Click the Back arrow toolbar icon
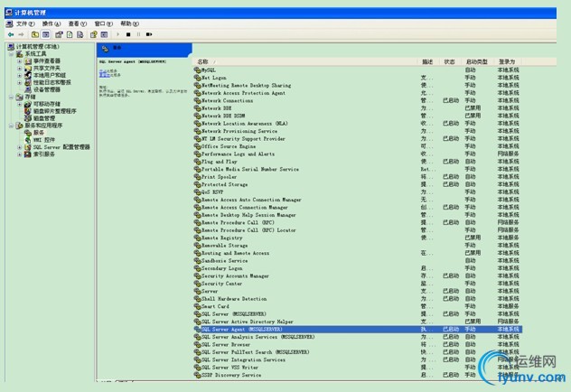The height and width of the screenshot is (392, 571). tap(11, 34)
